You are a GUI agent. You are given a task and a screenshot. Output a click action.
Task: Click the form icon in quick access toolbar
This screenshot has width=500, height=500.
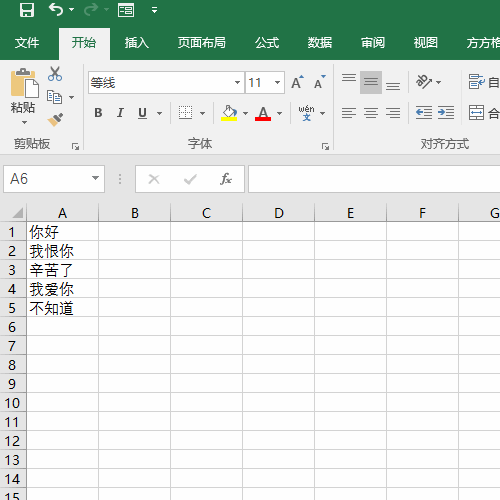tap(126, 10)
